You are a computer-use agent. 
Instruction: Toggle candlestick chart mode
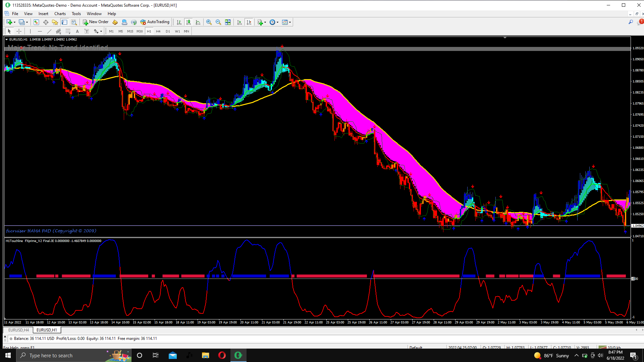(x=189, y=22)
